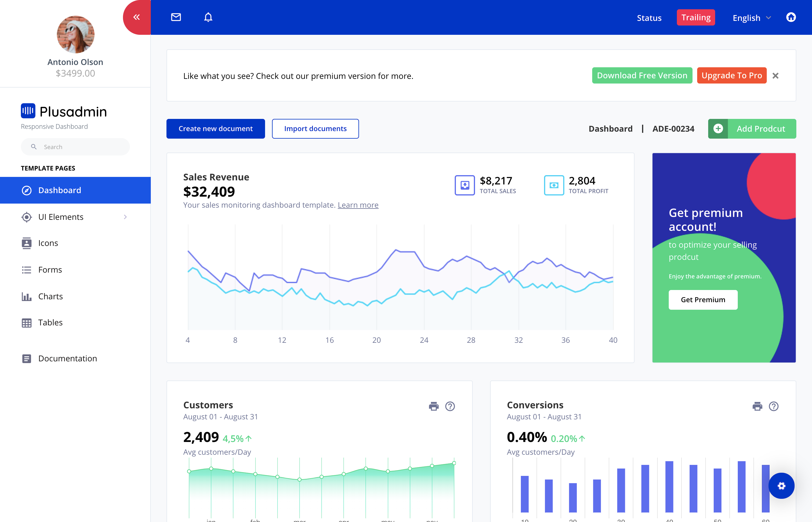Image resolution: width=812 pixels, height=522 pixels.
Task: Open the mail envelope icon
Action: click(176, 17)
